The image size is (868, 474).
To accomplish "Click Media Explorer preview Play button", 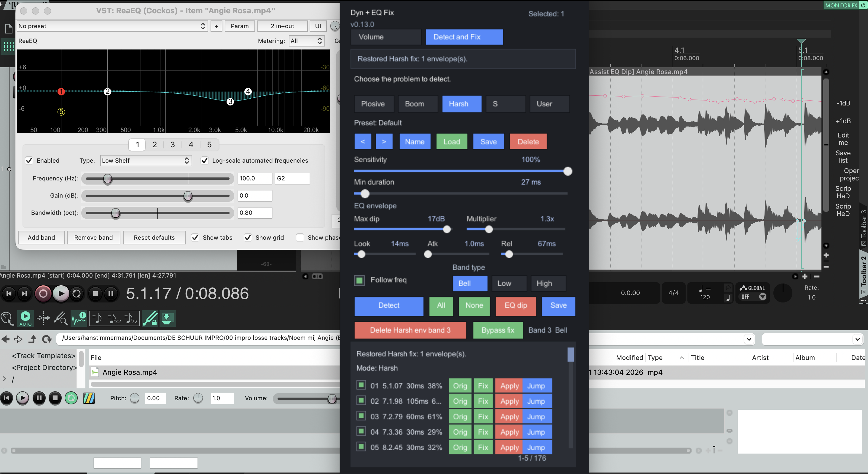I will point(23,398).
